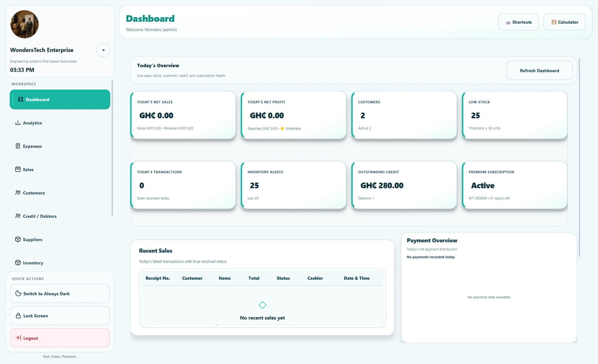Click the Status column header
The image size is (598, 364).
[x=283, y=278]
